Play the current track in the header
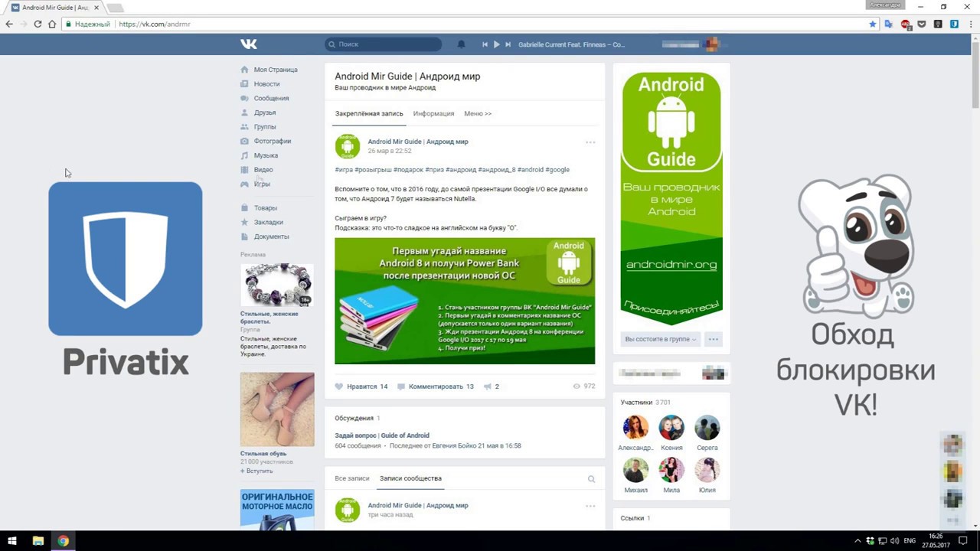The height and width of the screenshot is (551, 980). (x=496, y=44)
